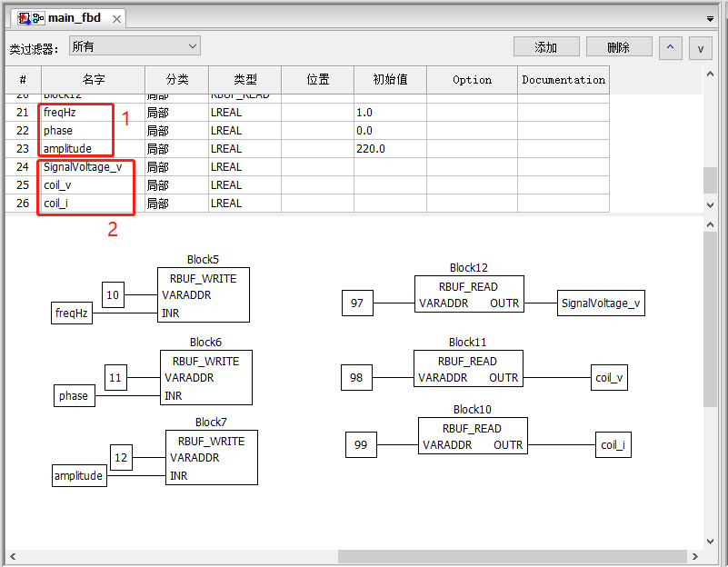Select the Block5 RBUF_WRITE block
Viewport: 728px width, 567px height.
204,294
